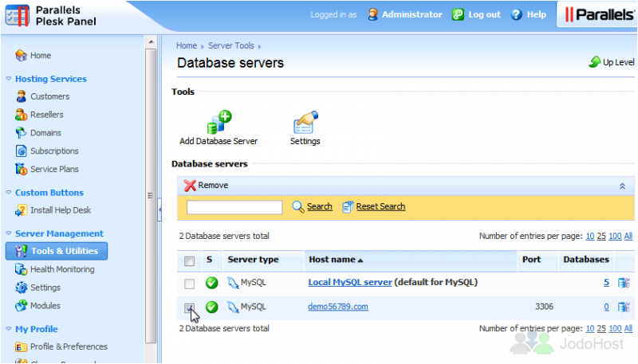
Task: Click the Help question mark icon
Action: coord(516,14)
